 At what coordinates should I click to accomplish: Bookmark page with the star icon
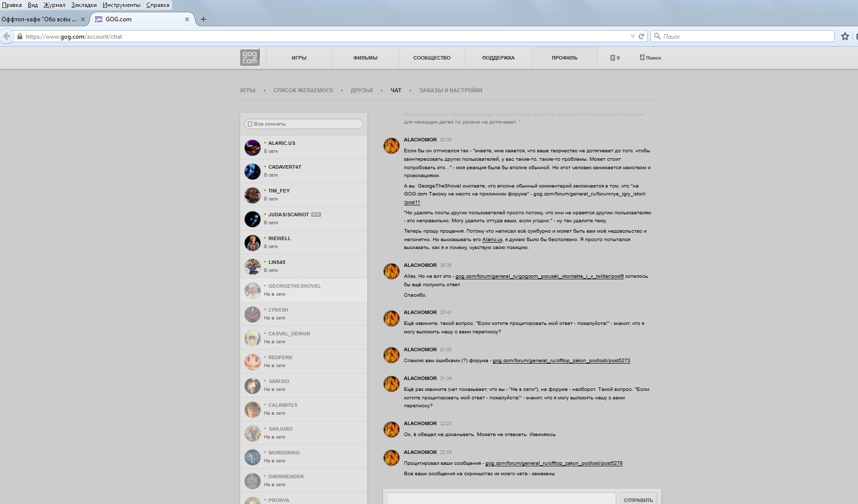click(845, 36)
